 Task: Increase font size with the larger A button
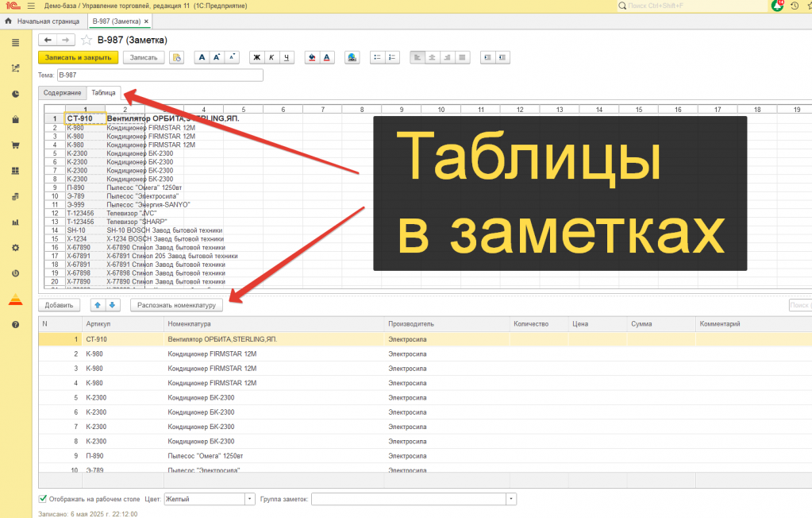(x=217, y=57)
